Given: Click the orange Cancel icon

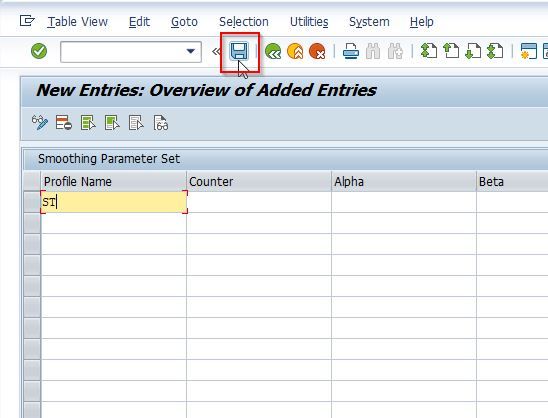Looking at the screenshot, I should click(317, 51).
